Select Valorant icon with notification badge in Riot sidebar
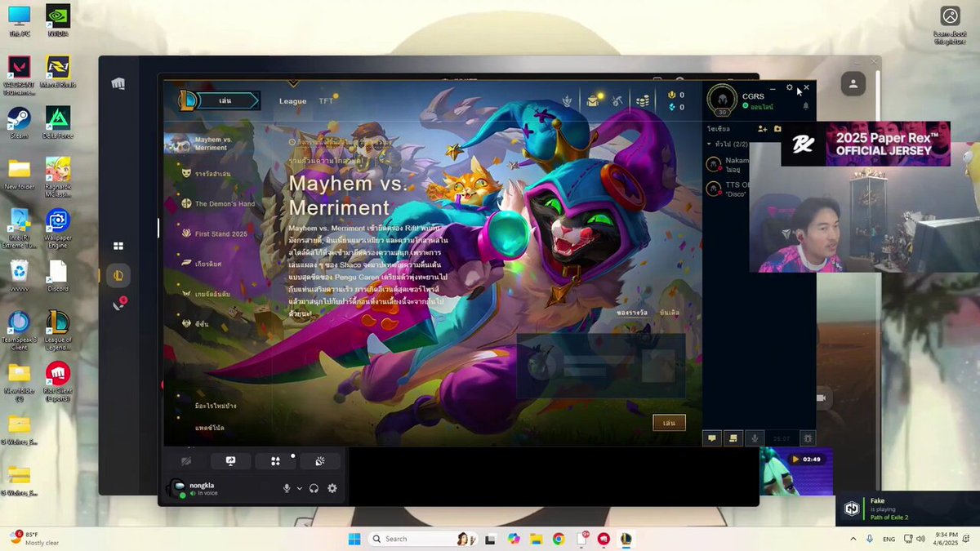The height and width of the screenshot is (551, 980). coord(119,304)
